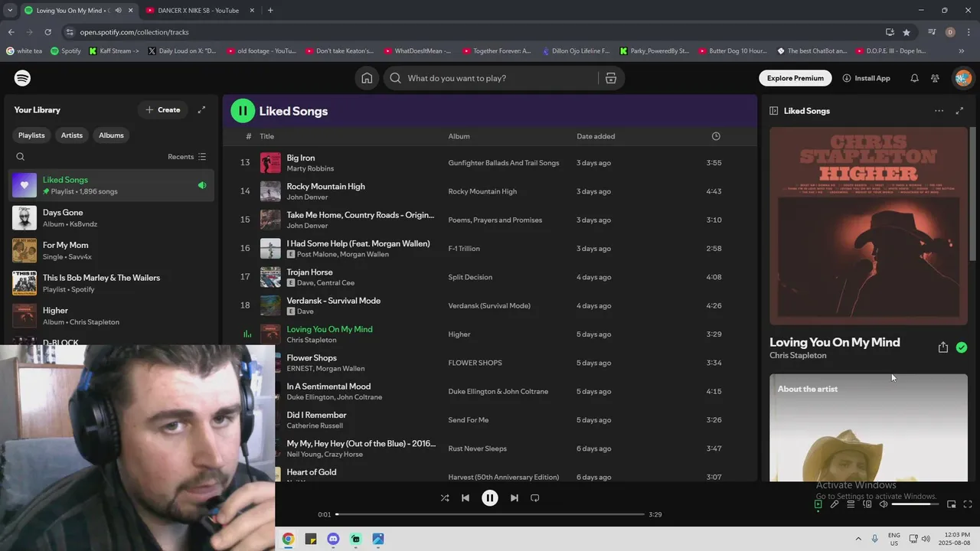
Task: Filter library by Playlists
Action: pos(31,135)
